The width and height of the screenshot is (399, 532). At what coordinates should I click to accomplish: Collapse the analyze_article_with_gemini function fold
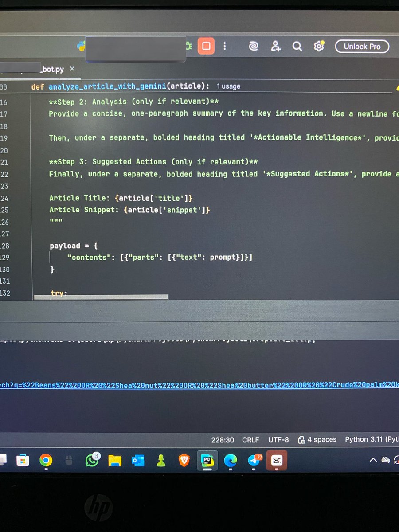(27, 86)
